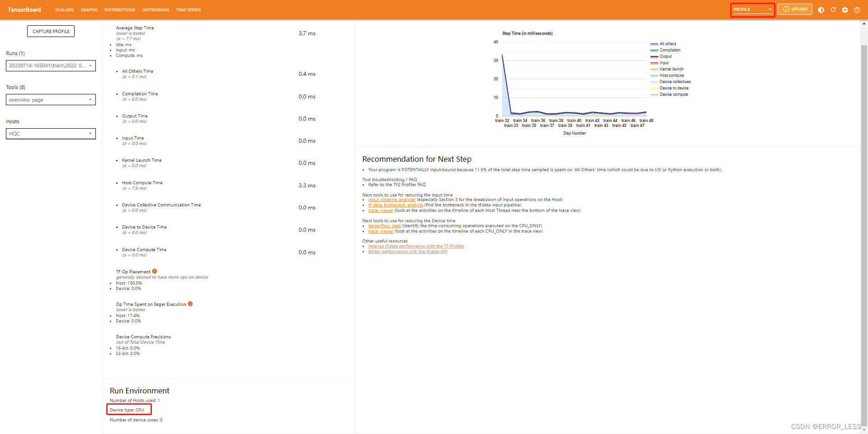This screenshot has height=434, width=868.
Task: Toggle the dark mode theme icon
Action: (x=821, y=9)
